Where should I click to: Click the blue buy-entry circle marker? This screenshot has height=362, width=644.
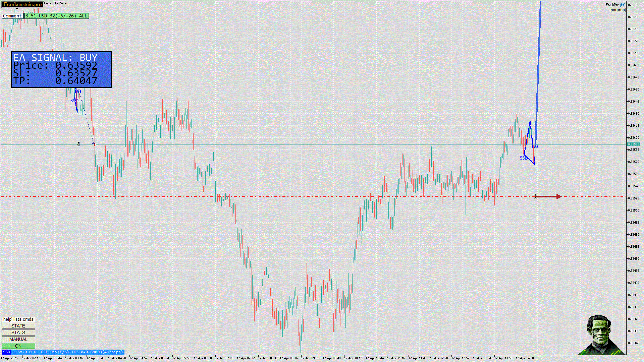(536, 146)
